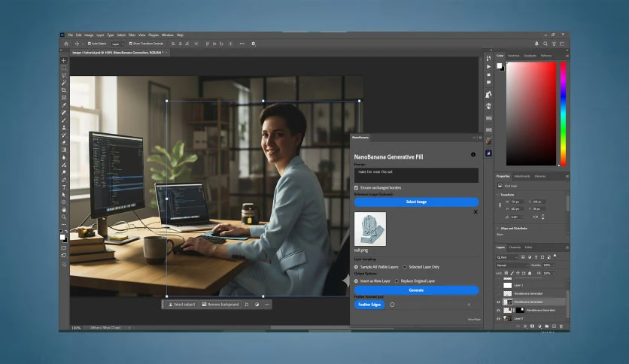Click the Select Image button

[x=416, y=202]
